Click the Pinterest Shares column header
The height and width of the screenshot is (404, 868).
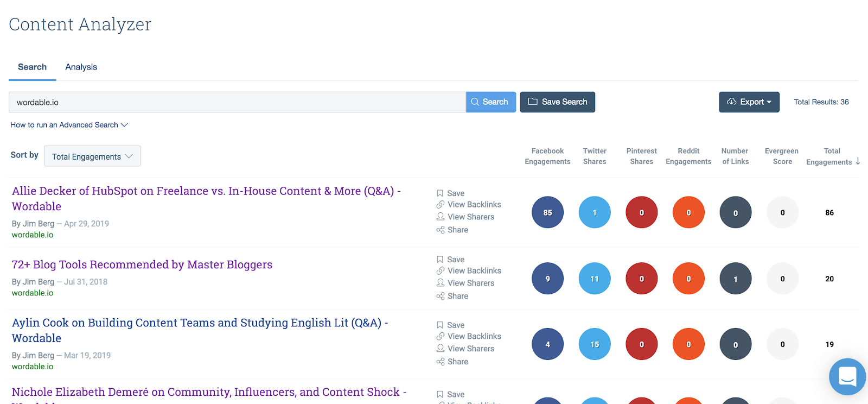click(642, 156)
